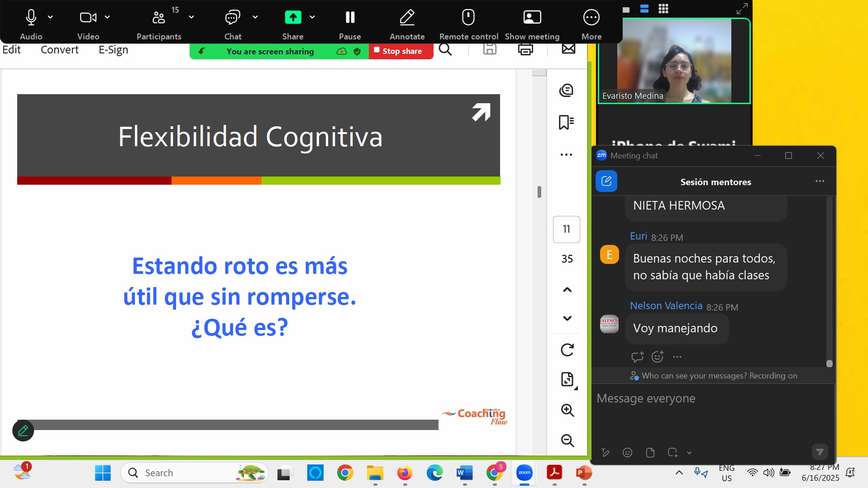868x488 pixels.
Task: Click the Acrobat rotate page icon
Action: click(x=567, y=350)
